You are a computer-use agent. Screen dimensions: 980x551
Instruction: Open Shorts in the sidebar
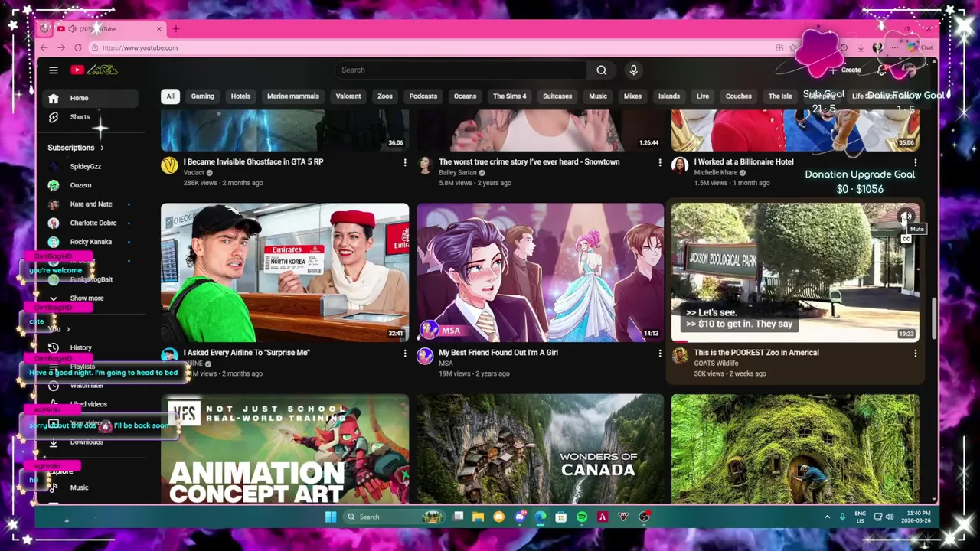92,117
